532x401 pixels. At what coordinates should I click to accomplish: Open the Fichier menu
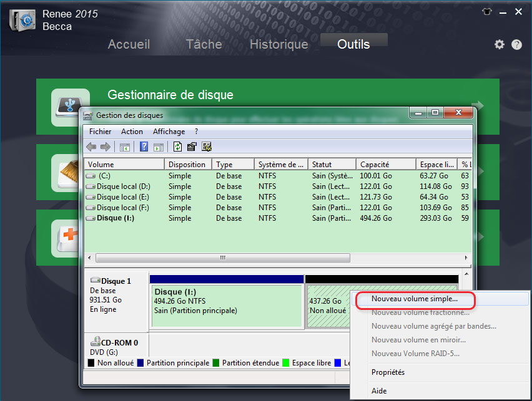(100, 132)
